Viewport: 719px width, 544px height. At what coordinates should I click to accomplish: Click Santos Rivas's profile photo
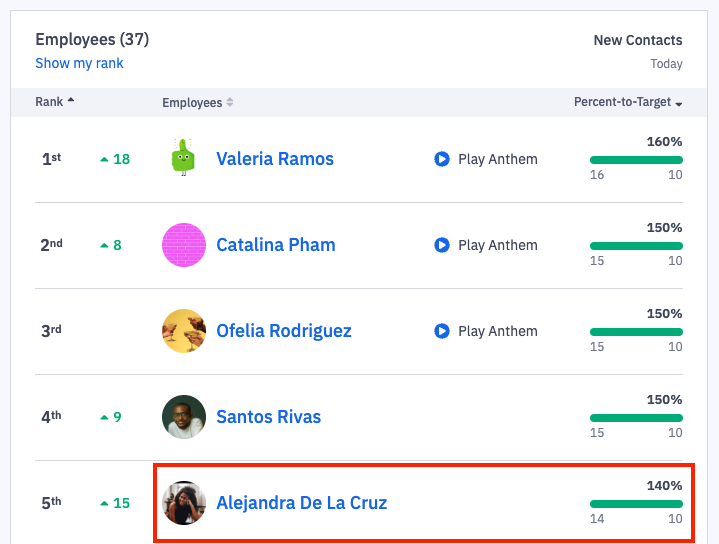click(x=184, y=417)
